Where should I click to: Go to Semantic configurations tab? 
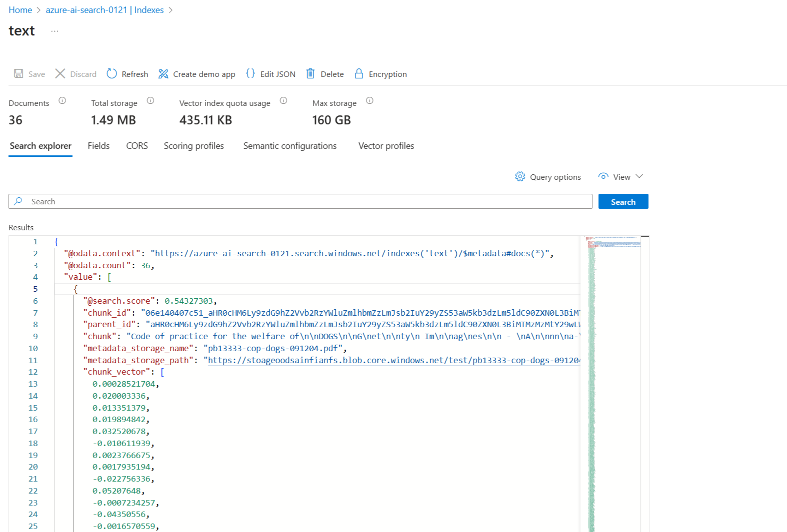(x=289, y=146)
